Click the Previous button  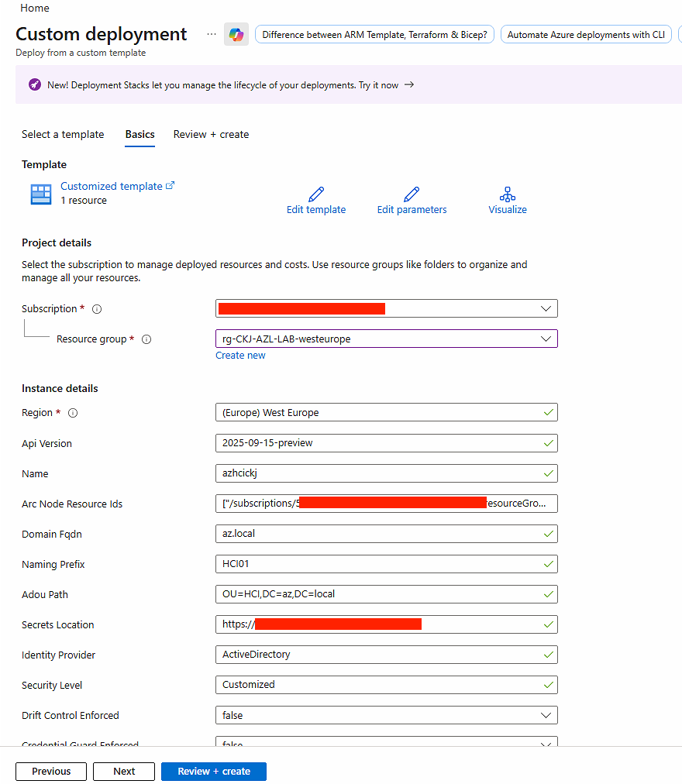click(x=51, y=771)
